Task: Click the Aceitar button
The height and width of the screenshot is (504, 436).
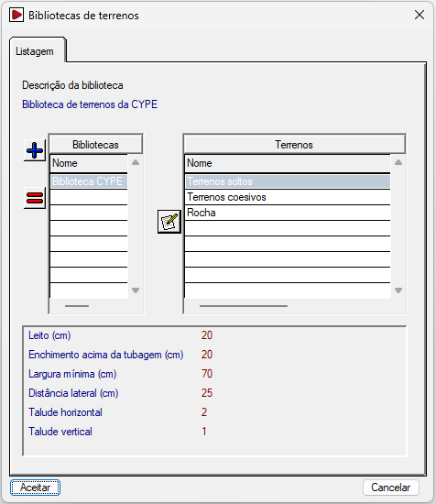Action: click(35, 488)
